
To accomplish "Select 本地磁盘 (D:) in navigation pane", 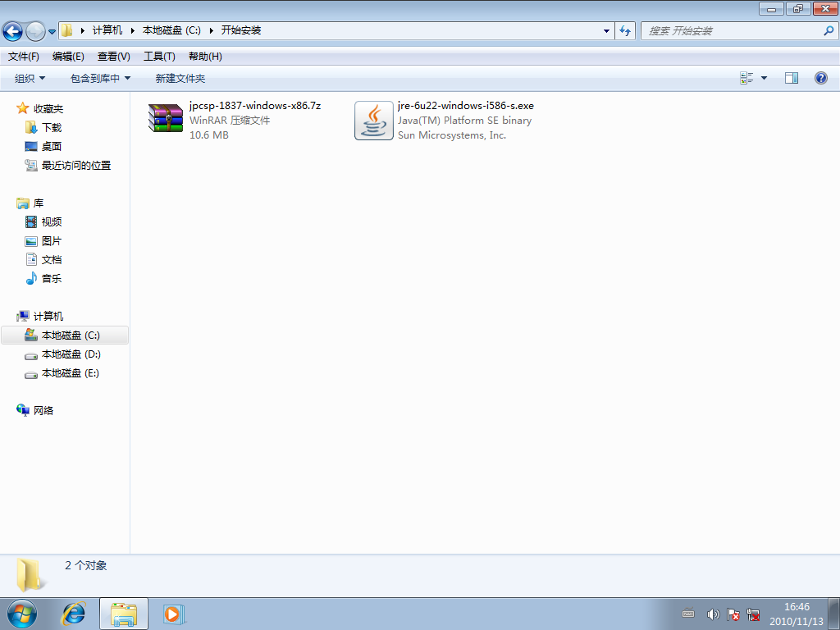I will pyautogui.click(x=71, y=354).
